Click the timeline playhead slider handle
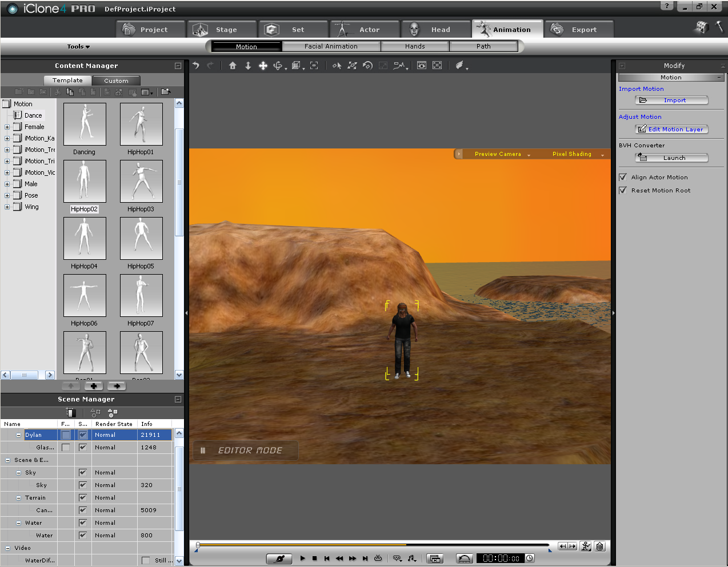 (x=198, y=545)
